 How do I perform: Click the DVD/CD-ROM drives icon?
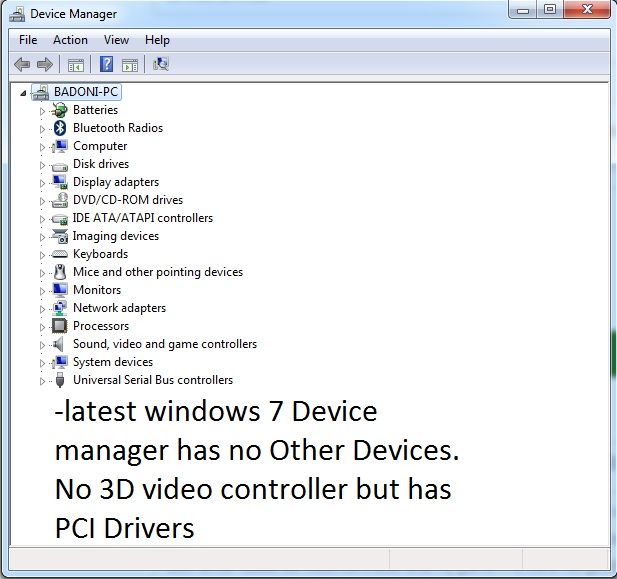60,200
